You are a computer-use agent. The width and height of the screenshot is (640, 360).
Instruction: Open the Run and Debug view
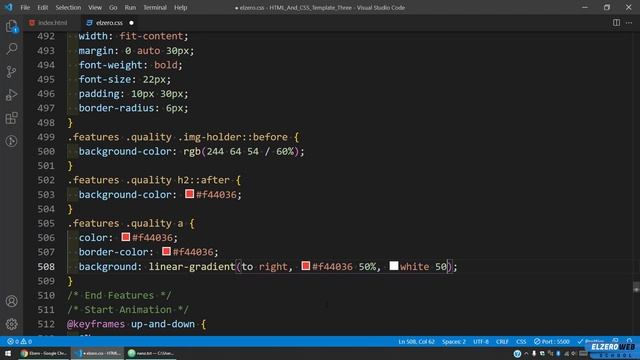pyautogui.click(x=11, y=95)
